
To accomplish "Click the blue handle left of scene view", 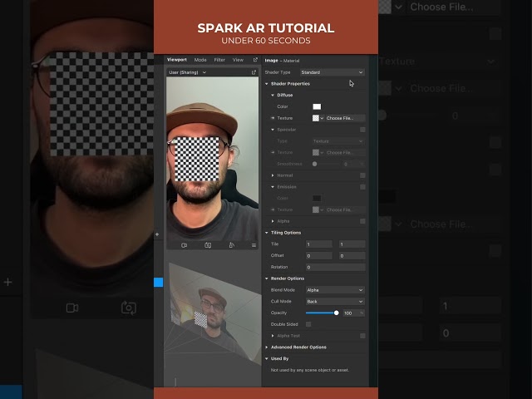I will (x=159, y=282).
